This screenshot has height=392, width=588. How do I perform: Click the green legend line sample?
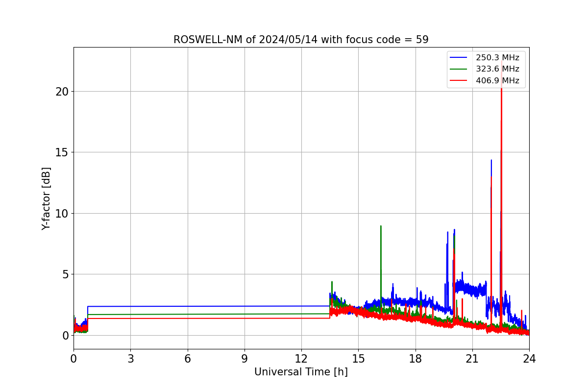459,69
